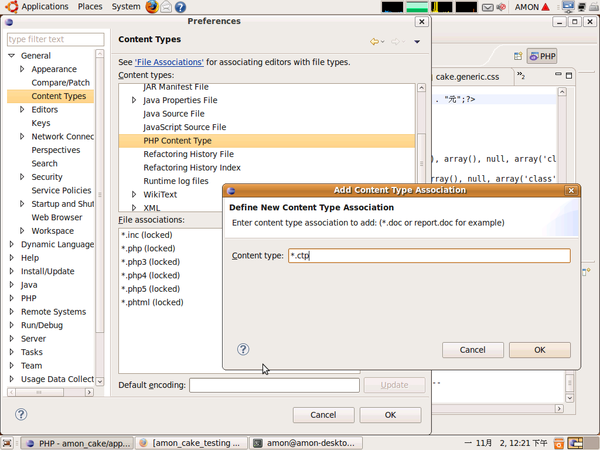The width and height of the screenshot is (600, 450).
Task: Select Keys in preferences tree
Action: click(41, 123)
